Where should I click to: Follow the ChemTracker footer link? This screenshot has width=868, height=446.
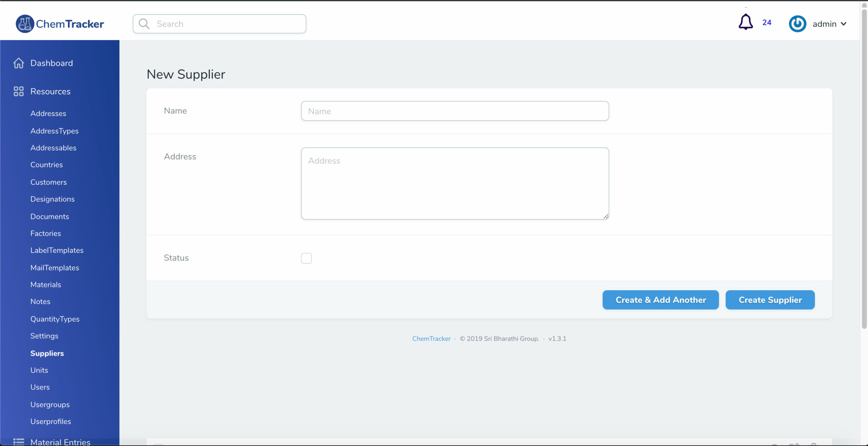[x=431, y=339]
